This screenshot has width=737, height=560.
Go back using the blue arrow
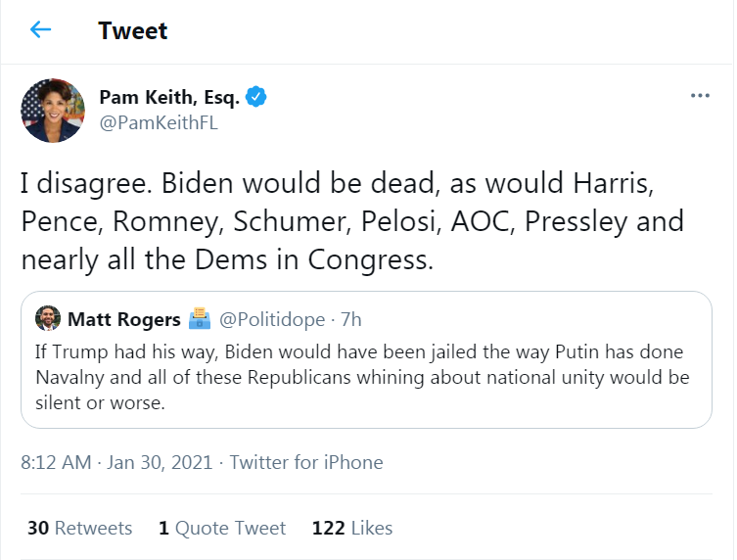click(x=40, y=29)
